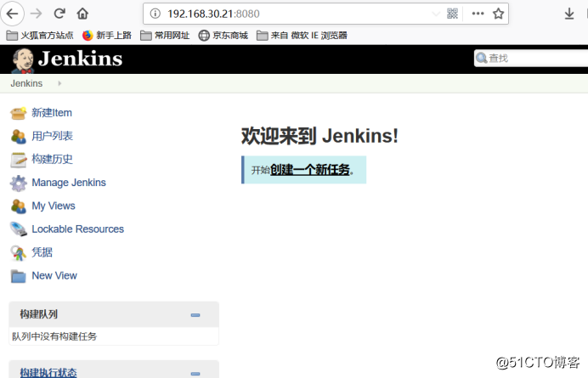Click the My Views people icon

19,206
